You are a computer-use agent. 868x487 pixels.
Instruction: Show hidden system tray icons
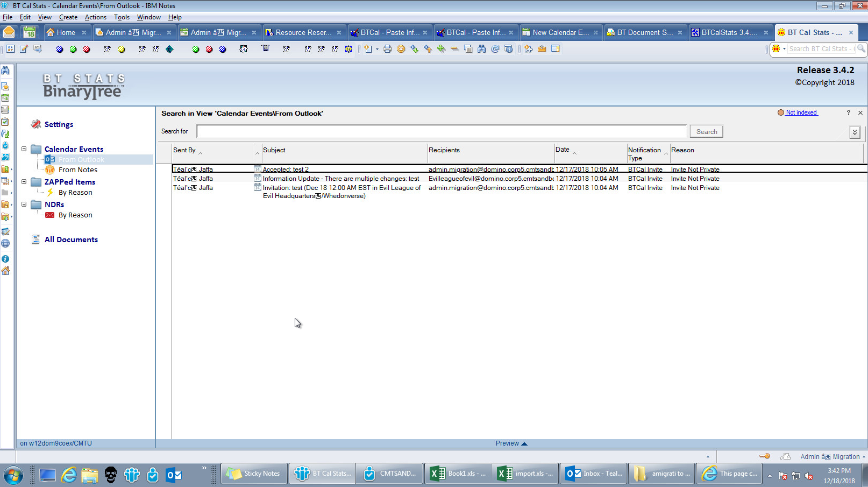point(770,475)
